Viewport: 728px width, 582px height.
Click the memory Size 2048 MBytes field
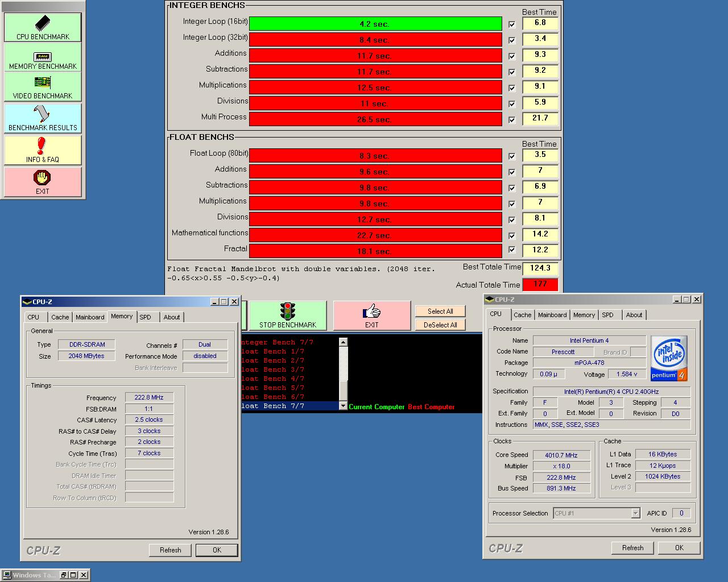point(86,356)
